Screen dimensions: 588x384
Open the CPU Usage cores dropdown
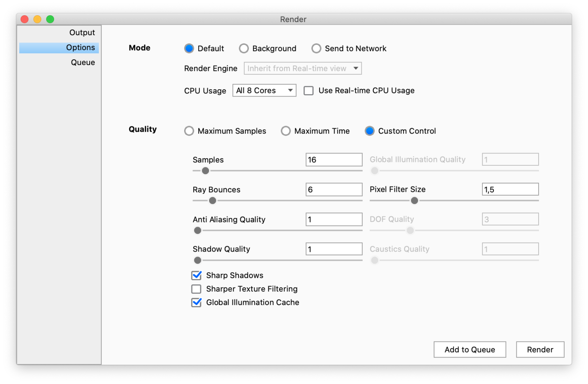point(264,90)
